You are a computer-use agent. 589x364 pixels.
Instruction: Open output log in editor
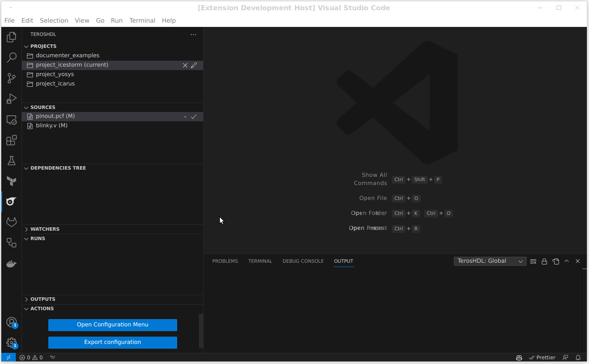(x=555, y=261)
